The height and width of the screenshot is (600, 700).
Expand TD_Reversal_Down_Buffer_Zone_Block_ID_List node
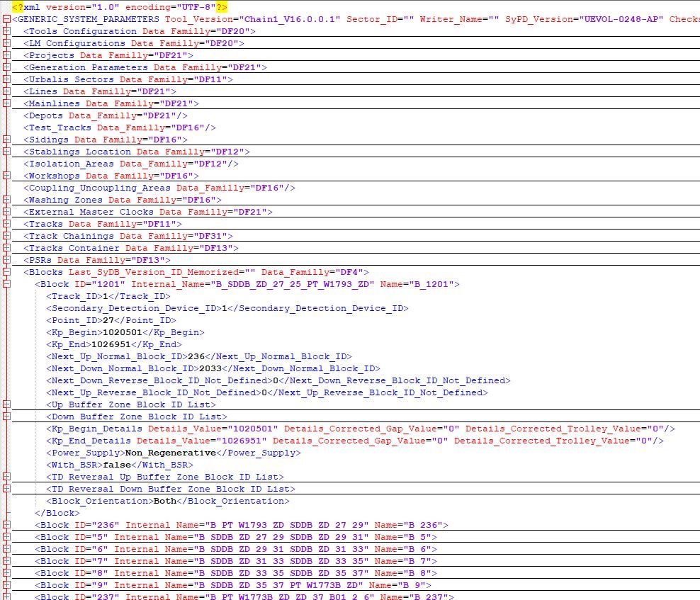pos(6,489)
